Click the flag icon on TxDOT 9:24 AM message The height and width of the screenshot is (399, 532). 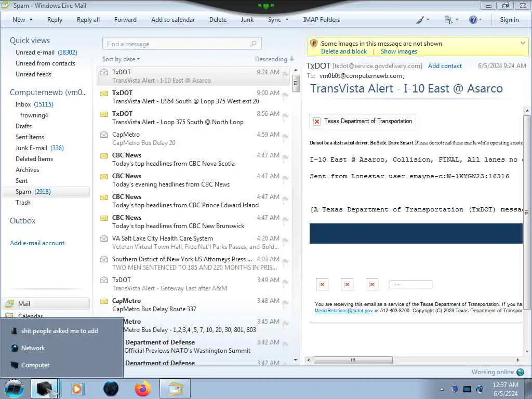(285, 74)
